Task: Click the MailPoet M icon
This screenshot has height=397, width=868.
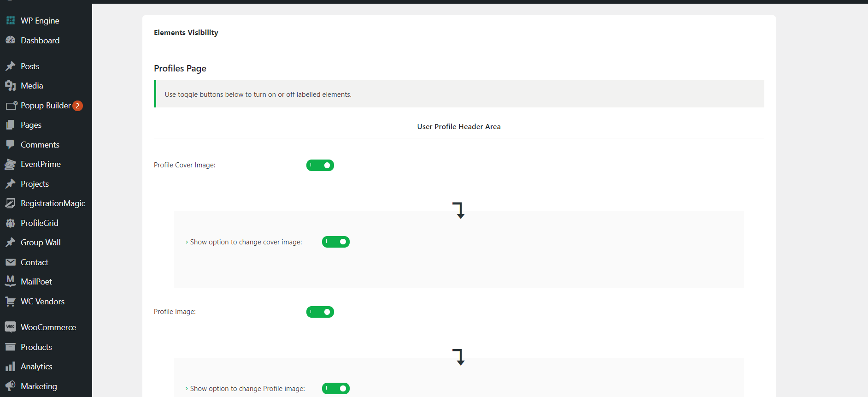Action: [10, 281]
